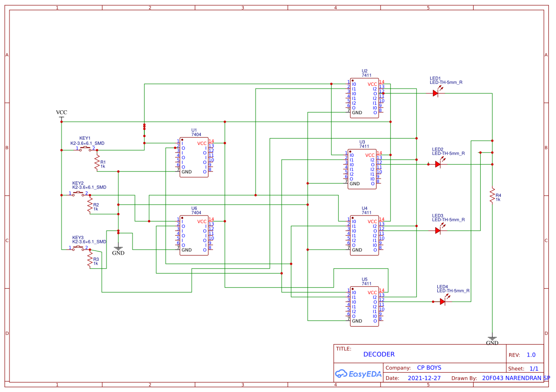Select the U5 7411 gate symbol
556x392 pixels.
point(363,305)
